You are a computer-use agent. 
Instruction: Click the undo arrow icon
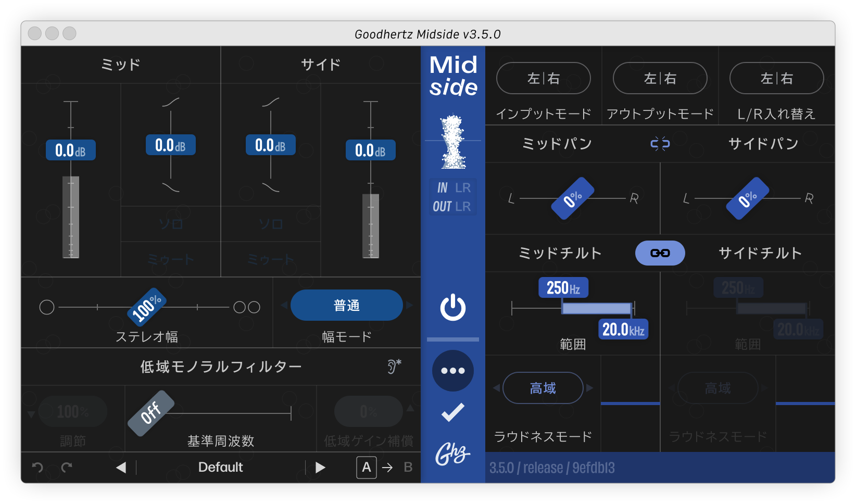(37, 468)
